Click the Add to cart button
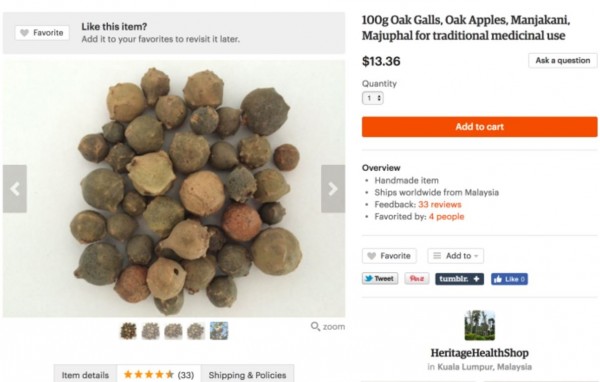This screenshot has height=382, width=600. (x=479, y=127)
